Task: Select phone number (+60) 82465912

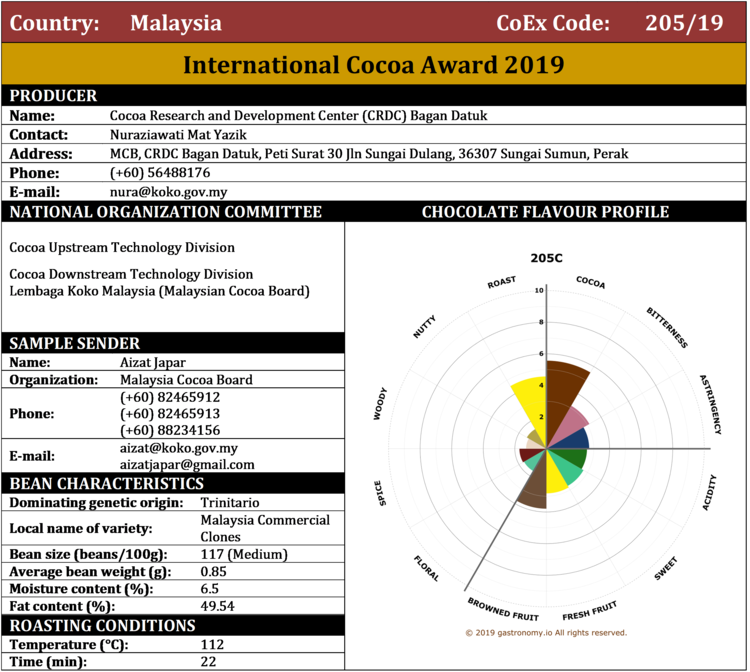Action: point(170,397)
